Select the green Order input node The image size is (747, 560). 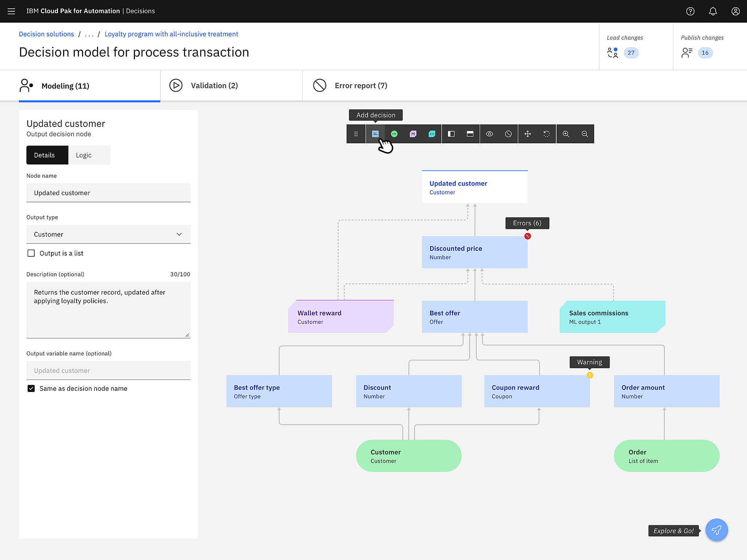coord(667,456)
